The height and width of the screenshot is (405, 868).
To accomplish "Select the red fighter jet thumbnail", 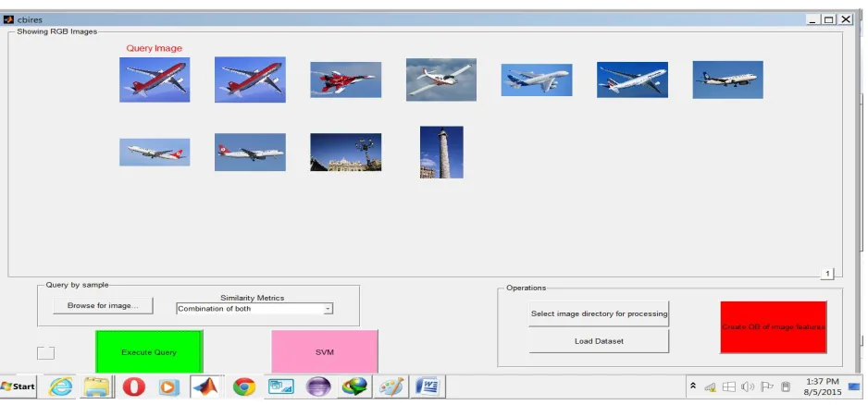I will [345, 80].
